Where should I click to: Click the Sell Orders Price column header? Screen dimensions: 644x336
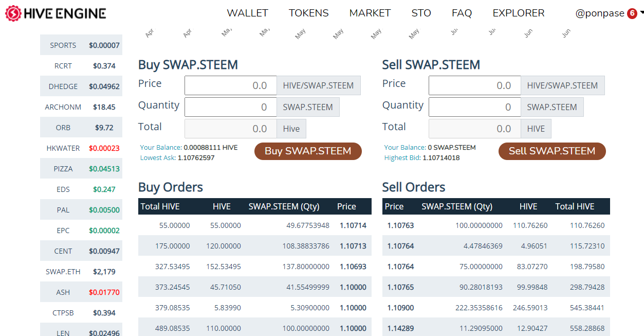[x=394, y=206]
